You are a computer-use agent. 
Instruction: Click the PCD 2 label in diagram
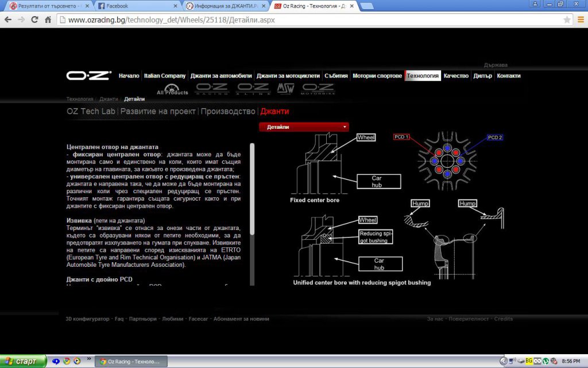[495, 137]
